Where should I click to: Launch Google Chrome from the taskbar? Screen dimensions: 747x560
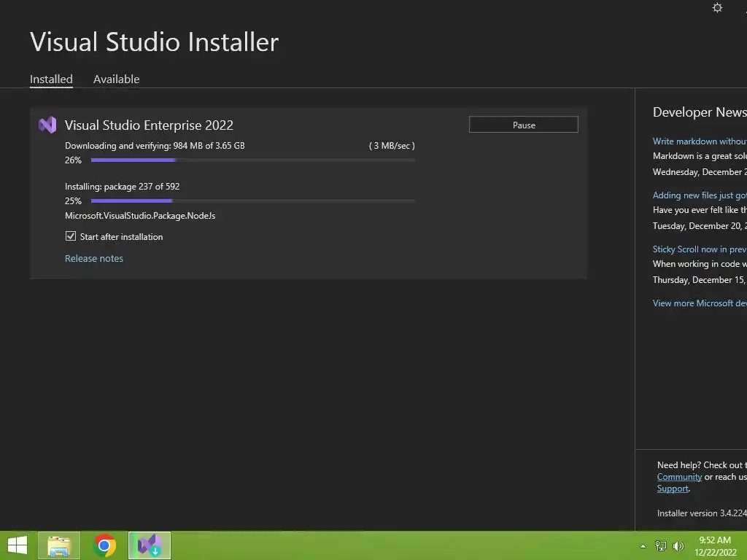pyautogui.click(x=104, y=545)
